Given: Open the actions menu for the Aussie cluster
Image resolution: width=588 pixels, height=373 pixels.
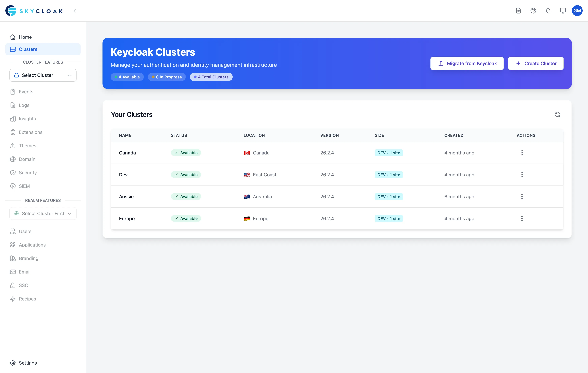Looking at the screenshot, I should 522,196.
